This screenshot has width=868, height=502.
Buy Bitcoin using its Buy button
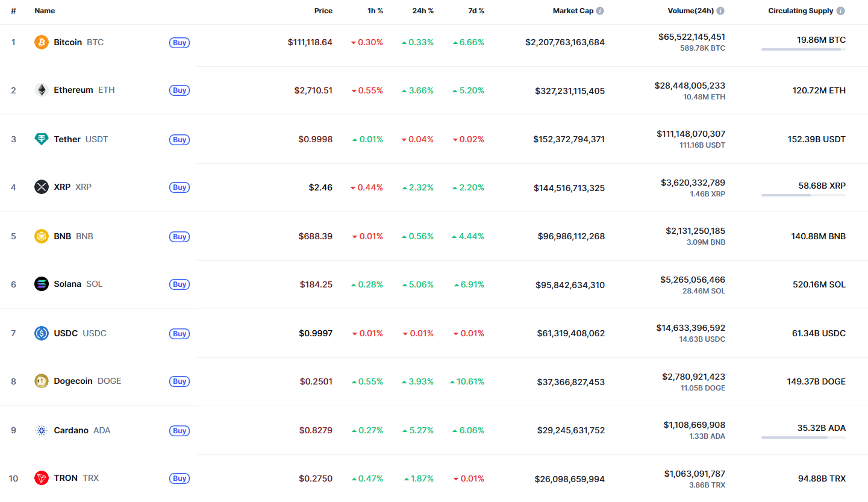[x=180, y=43]
